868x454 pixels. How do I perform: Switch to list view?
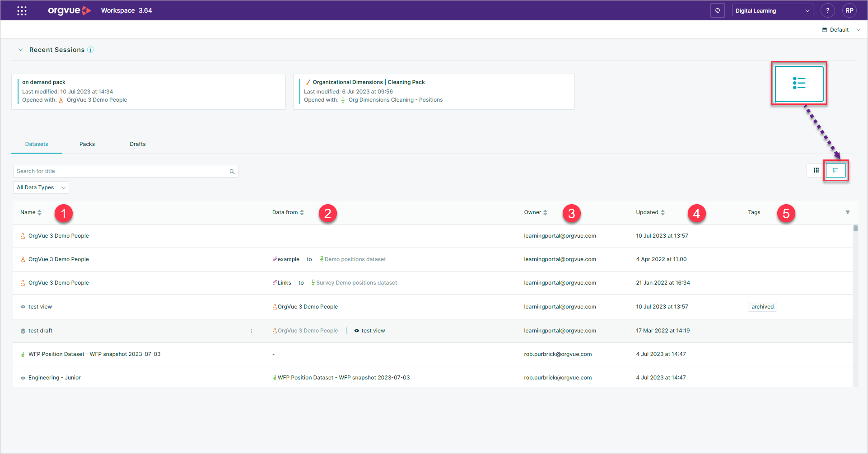835,170
